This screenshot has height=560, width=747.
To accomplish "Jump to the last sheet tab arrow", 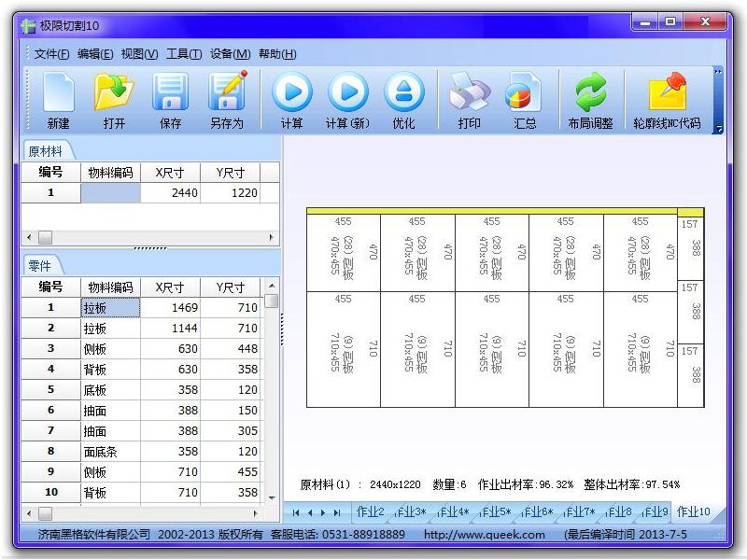I will click(x=337, y=512).
